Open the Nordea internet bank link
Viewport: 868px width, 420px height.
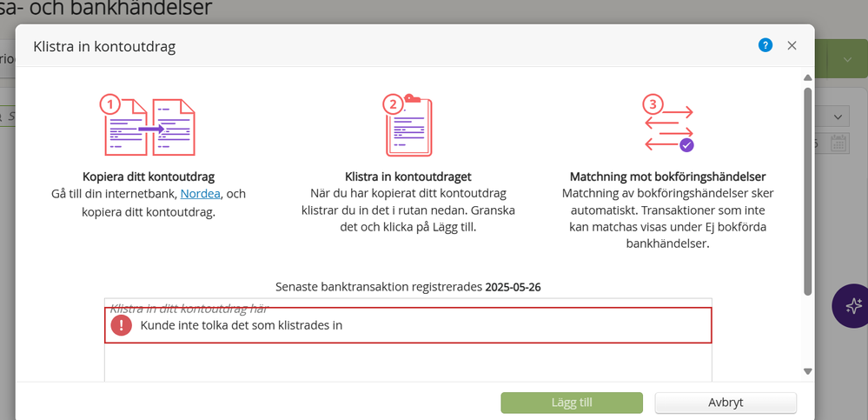(201, 194)
